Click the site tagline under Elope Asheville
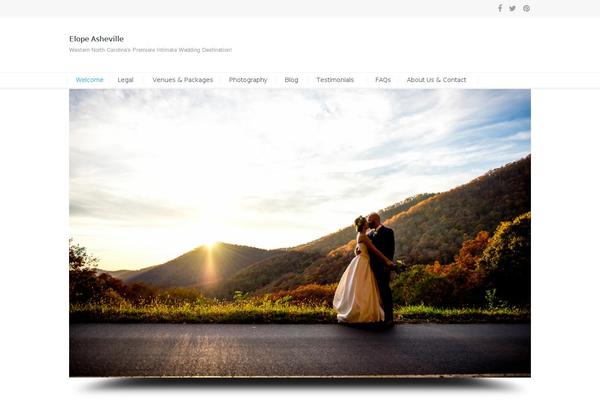Screen dimensions: 600x400 [150, 50]
